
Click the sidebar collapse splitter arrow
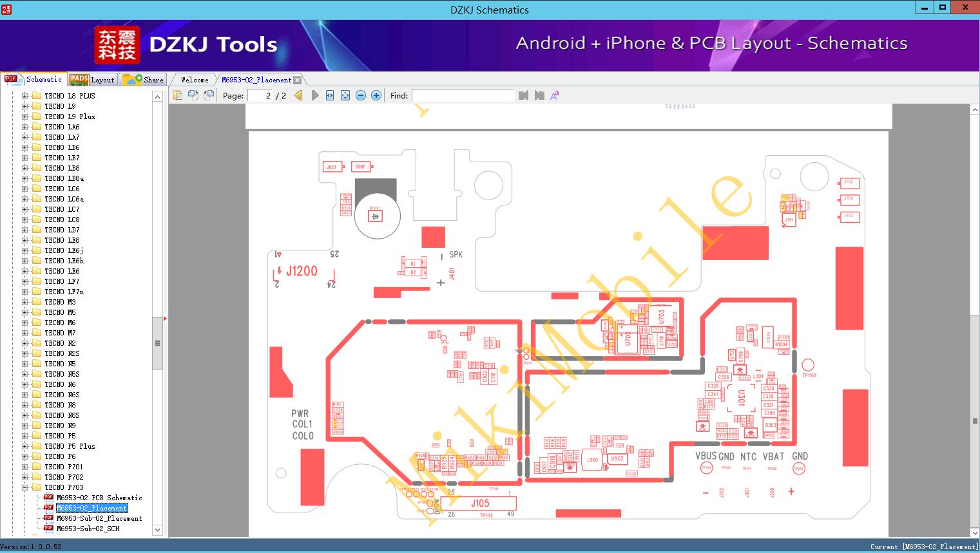166,318
